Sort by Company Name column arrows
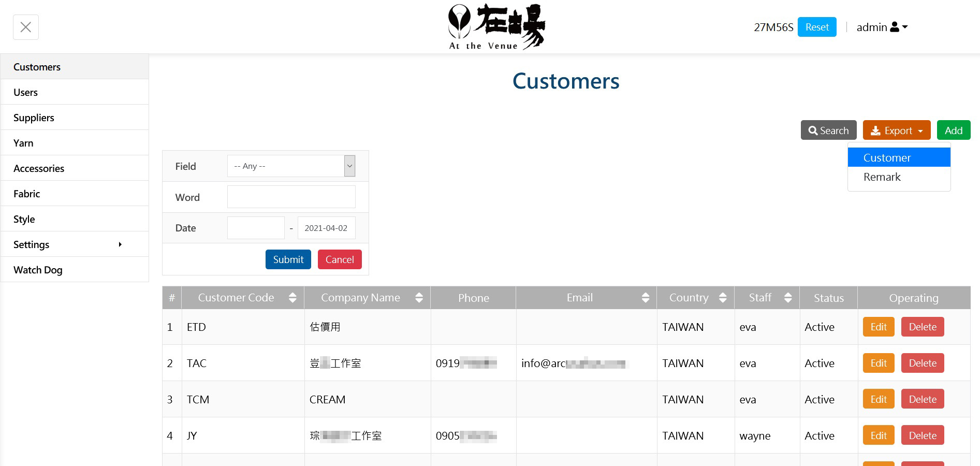The image size is (980, 466). coord(419,298)
